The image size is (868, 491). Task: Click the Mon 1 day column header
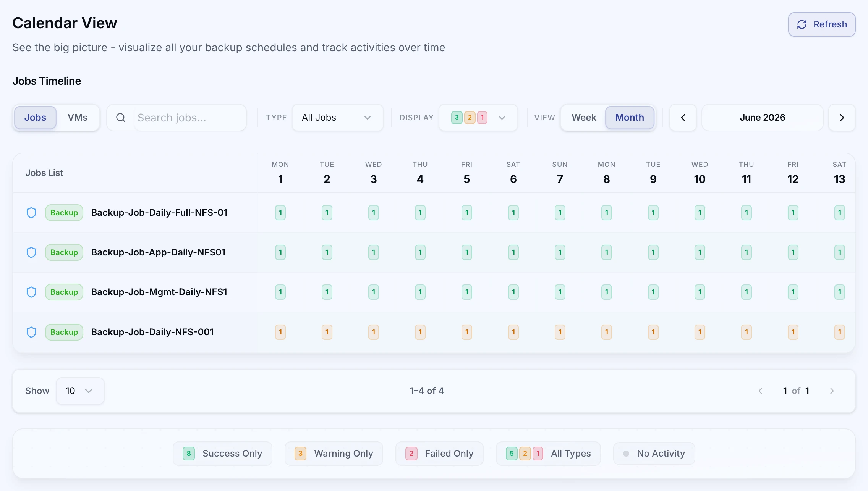click(x=280, y=173)
